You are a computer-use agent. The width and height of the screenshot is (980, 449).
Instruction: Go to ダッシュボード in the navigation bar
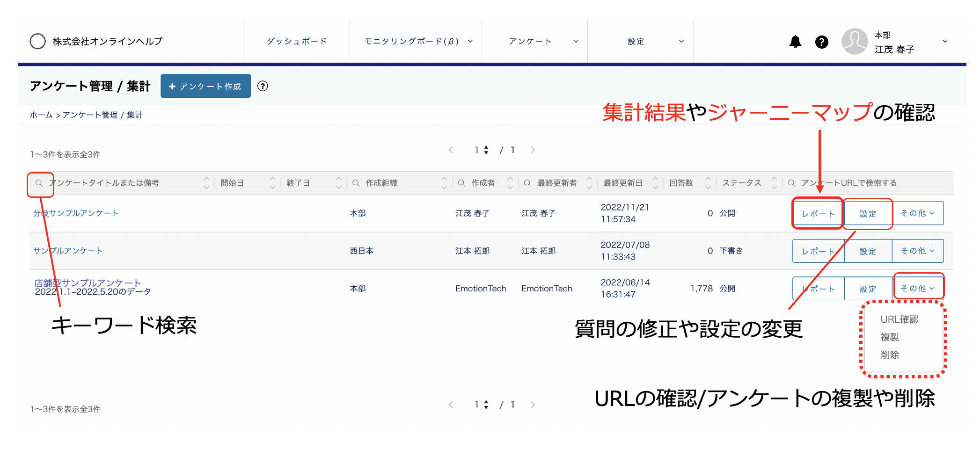pos(297,41)
